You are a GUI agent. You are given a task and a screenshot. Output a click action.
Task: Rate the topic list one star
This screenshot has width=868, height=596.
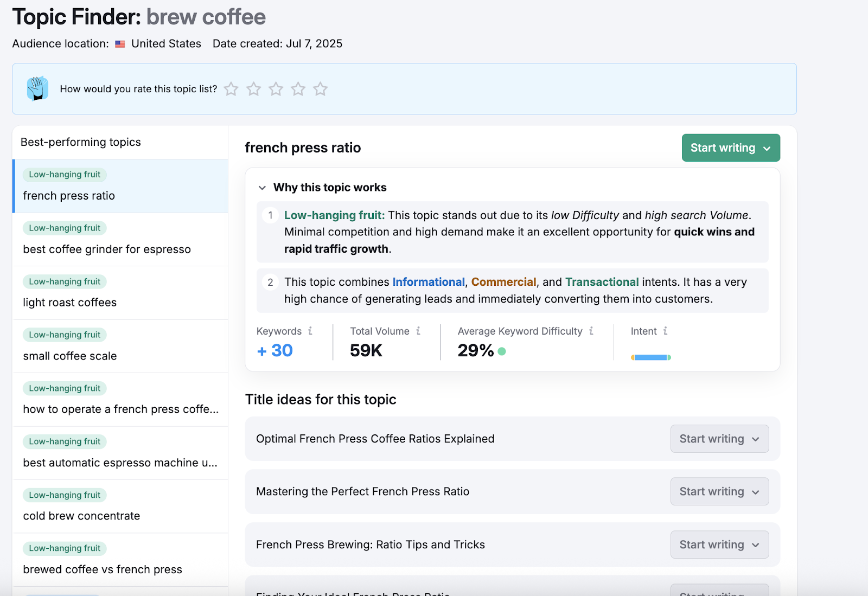coord(231,89)
